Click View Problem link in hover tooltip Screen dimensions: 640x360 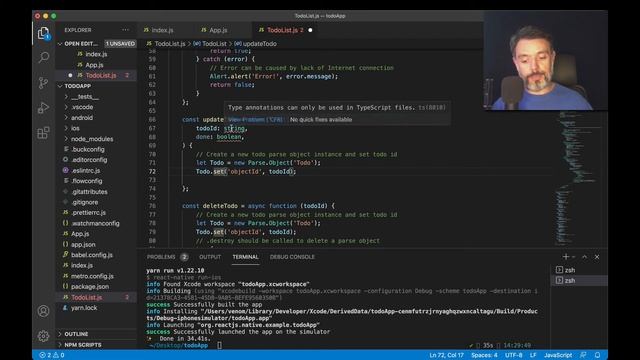click(256, 120)
